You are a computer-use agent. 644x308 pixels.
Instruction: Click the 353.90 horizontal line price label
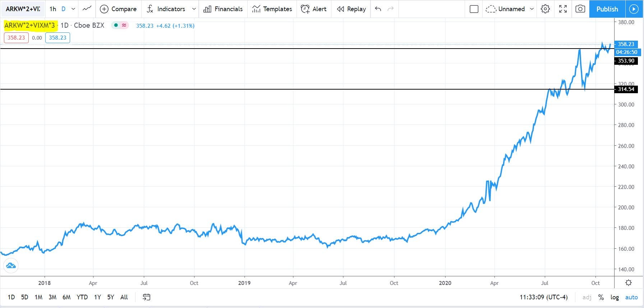click(626, 61)
